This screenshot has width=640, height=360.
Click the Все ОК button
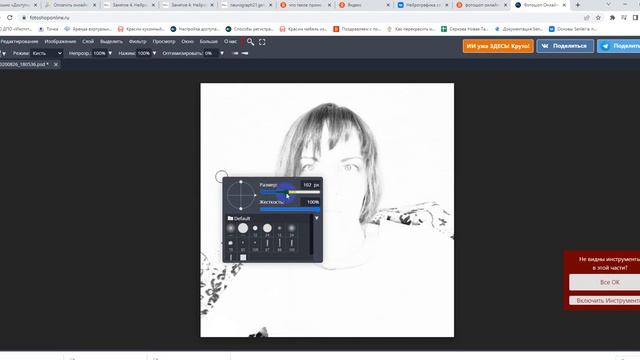tap(605, 282)
